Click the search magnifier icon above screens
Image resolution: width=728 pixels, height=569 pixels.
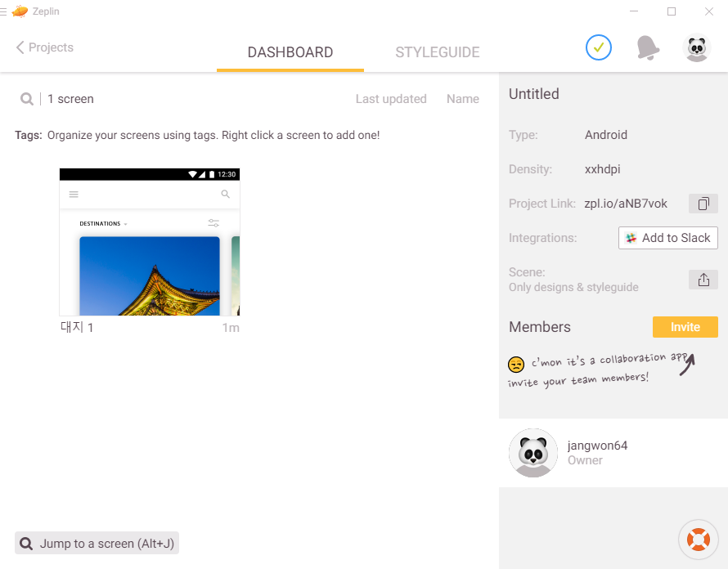(x=27, y=99)
